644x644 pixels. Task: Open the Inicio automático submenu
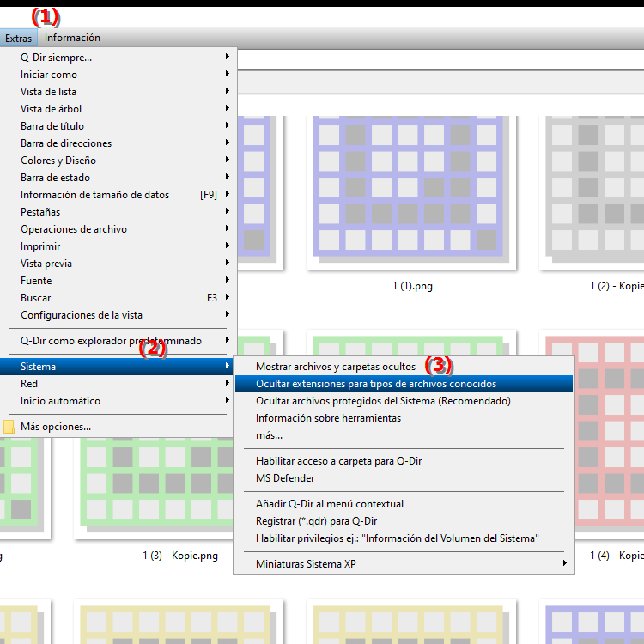(x=117, y=401)
